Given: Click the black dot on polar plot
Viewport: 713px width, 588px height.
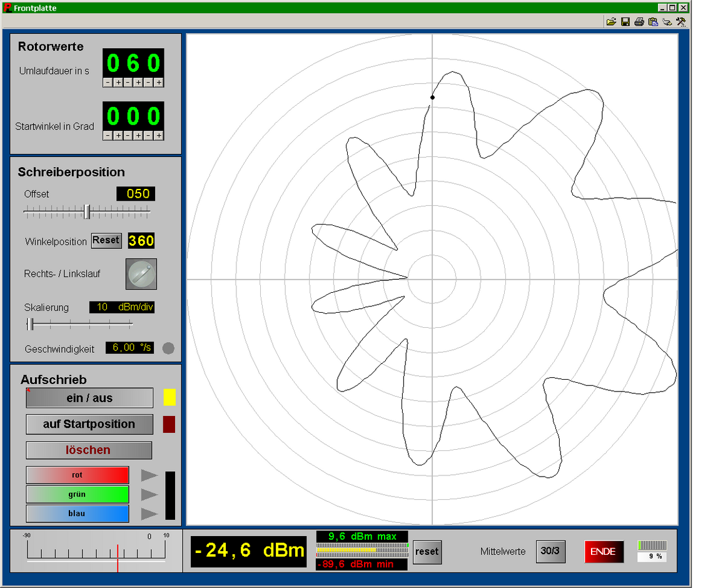Looking at the screenshot, I should pyautogui.click(x=432, y=98).
